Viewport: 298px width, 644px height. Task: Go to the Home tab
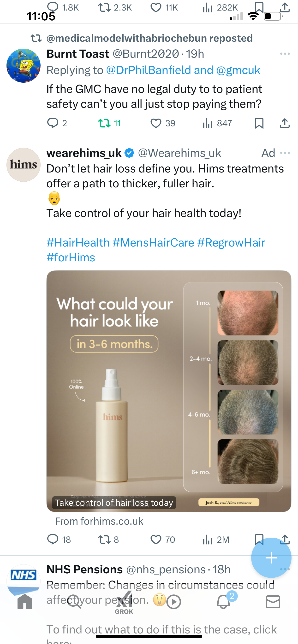click(25, 602)
